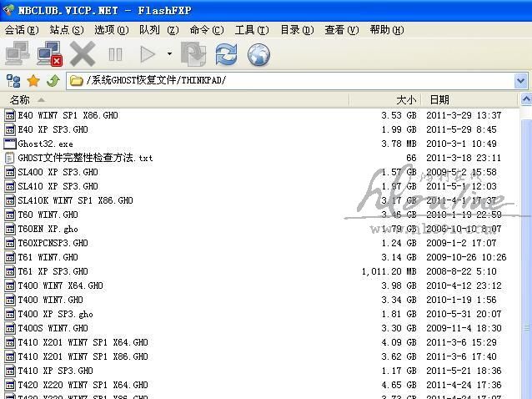
Task: Click the green up-folder arrow icon
Action: [53, 81]
